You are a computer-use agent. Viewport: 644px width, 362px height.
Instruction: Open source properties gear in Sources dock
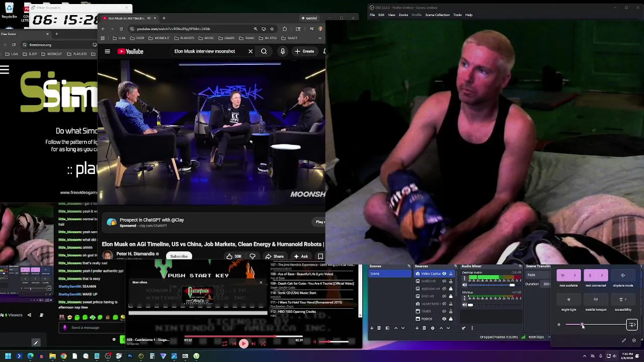(x=432, y=328)
